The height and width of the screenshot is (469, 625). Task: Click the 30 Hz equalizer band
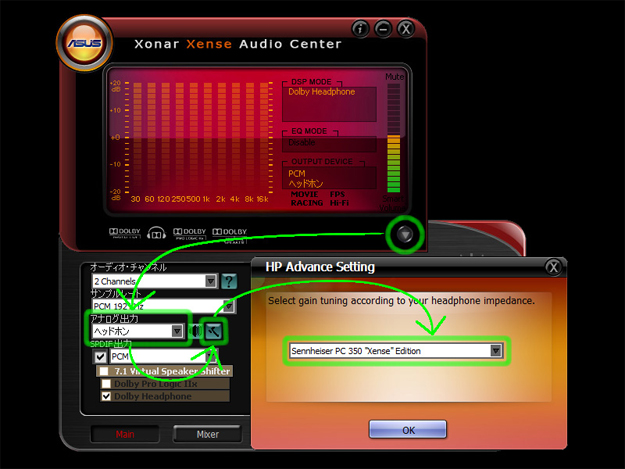coord(137,138)
